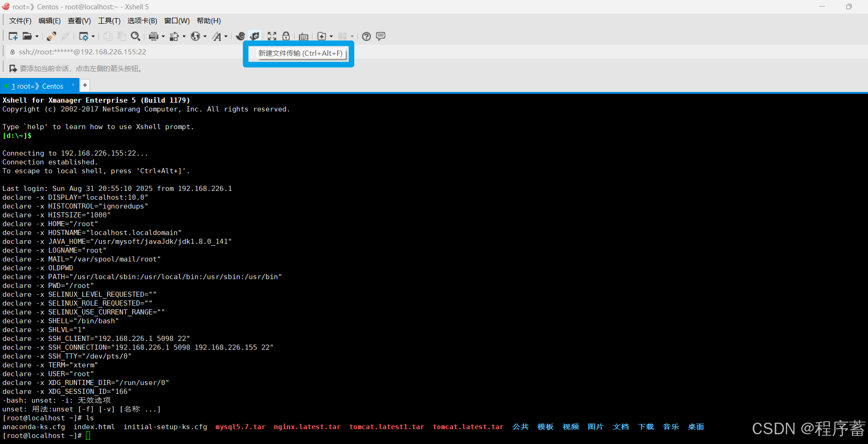Toggle full screen mode icon
This screenshot has height=444, width=868.
272,36
